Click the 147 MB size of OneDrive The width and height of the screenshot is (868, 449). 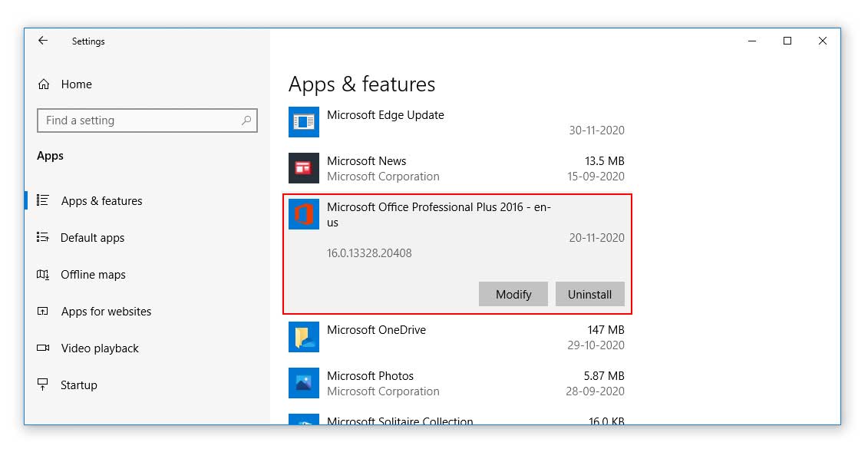click(606, 330)
